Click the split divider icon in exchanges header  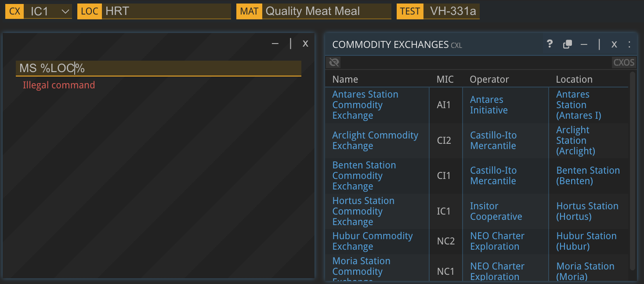599,44
